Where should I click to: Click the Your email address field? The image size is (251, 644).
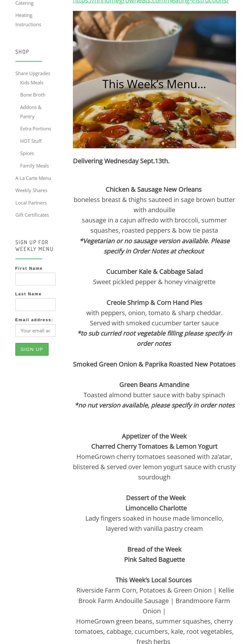35,330
